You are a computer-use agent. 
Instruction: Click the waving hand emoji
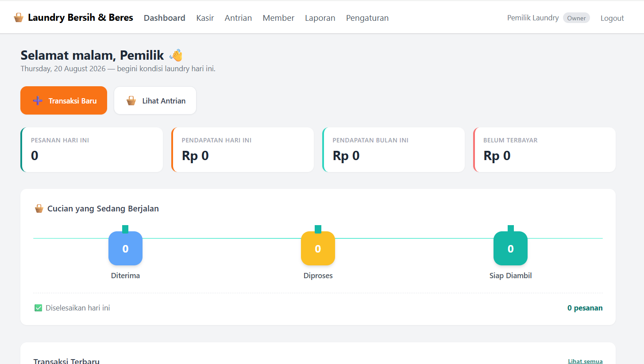[x=176, y=55]
